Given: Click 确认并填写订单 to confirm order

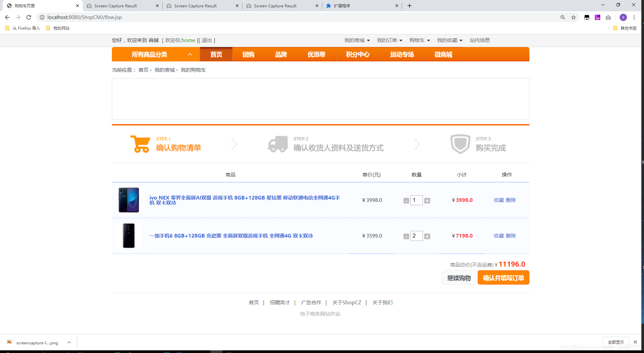Looking at the screenshot, I should tap(503, 277).
